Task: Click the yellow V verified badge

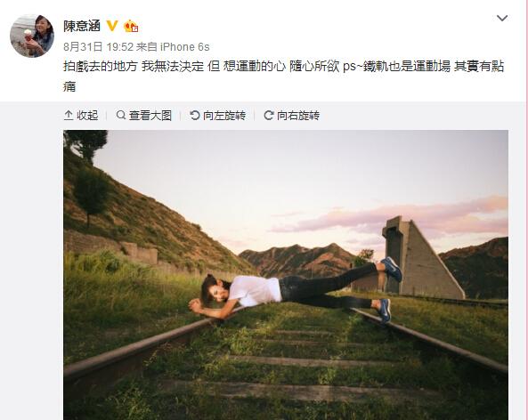Action: pyautogui.click(x=112, y=26)
